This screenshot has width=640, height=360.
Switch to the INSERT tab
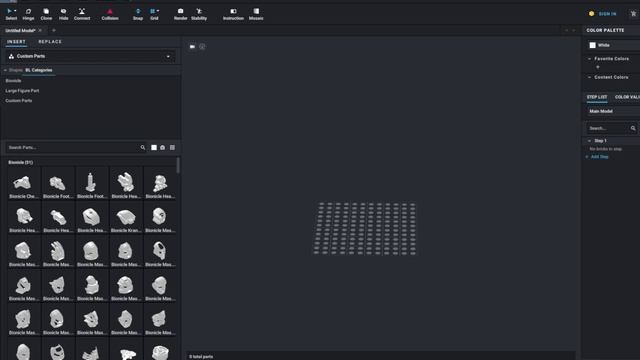(16, 42)
